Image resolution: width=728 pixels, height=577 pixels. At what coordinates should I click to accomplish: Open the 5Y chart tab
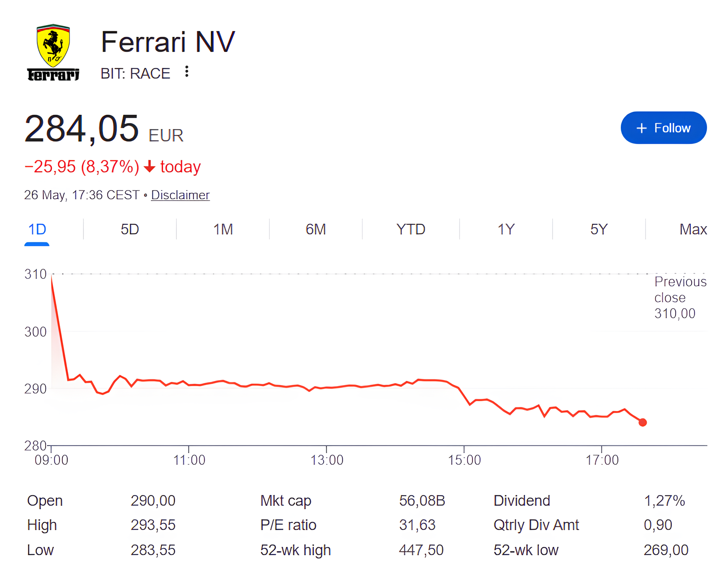[x=599, y=229]
